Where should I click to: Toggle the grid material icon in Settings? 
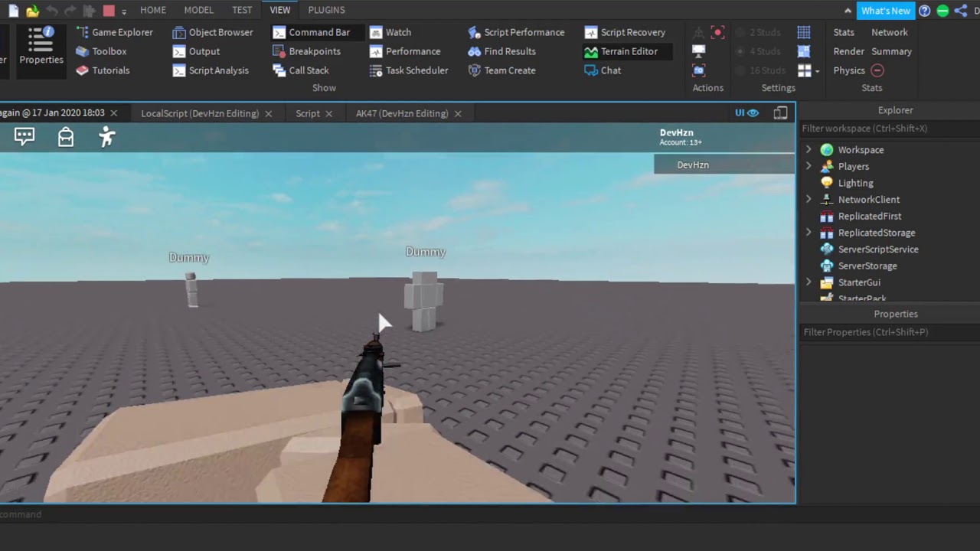pos(804,51)
